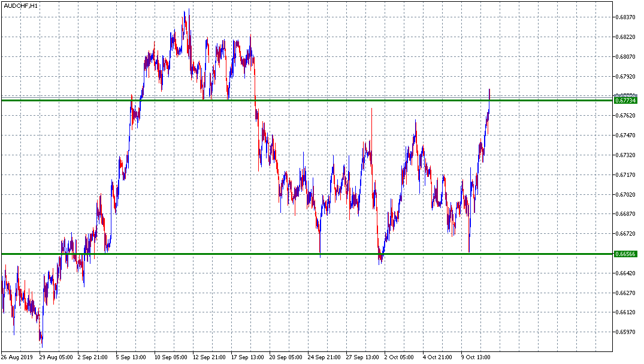
Task: Click the 10 Sep 05:00 time label
Action: [x=171, y=357]
